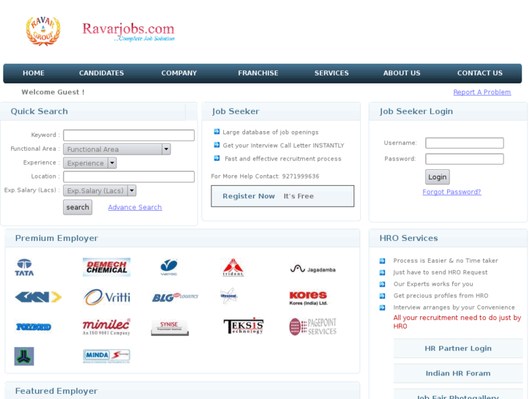Click bullet arrow beside Interview arranges by your Convenience
This screenshot has height=399, width=532.
(382, 307)
